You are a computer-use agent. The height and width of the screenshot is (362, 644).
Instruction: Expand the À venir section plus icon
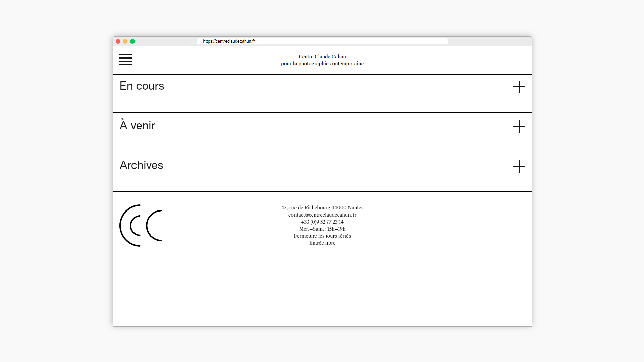coord(519,126)
